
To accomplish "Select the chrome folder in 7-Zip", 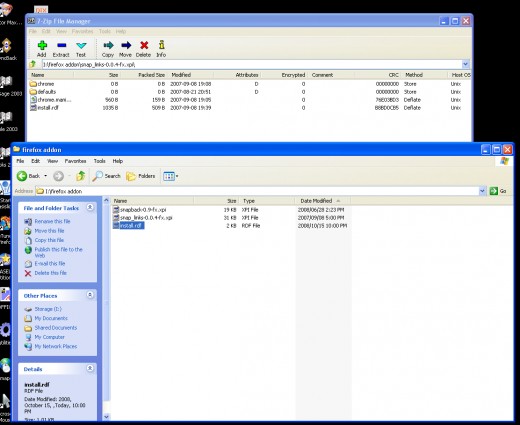I will pyautogui.click(x=42, y=84).
